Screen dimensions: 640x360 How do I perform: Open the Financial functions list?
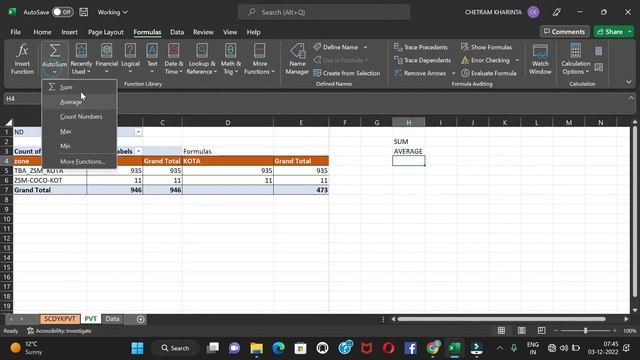[107, 59]
